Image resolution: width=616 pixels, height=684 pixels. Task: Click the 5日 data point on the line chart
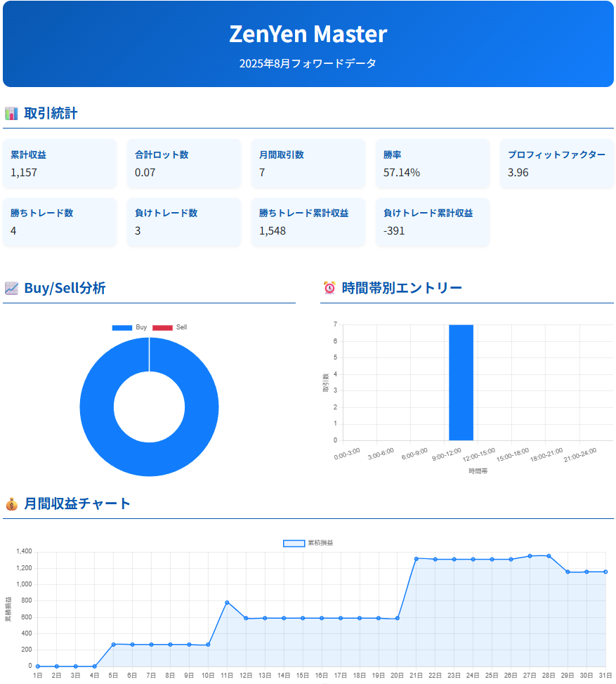[113, 644]
